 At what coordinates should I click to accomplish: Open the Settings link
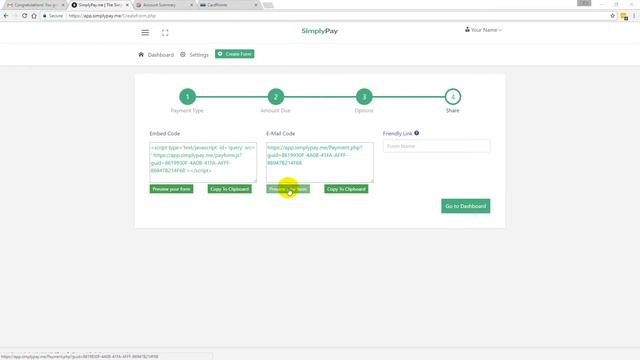point(199,55)
